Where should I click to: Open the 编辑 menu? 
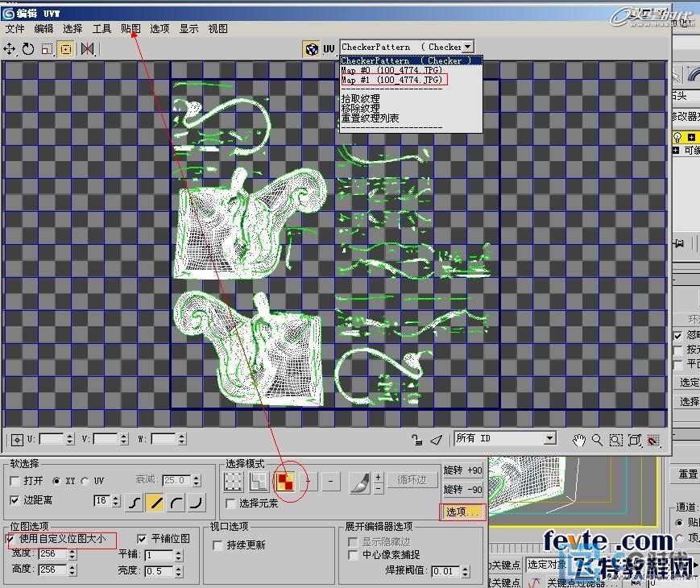tap(43, 28)
